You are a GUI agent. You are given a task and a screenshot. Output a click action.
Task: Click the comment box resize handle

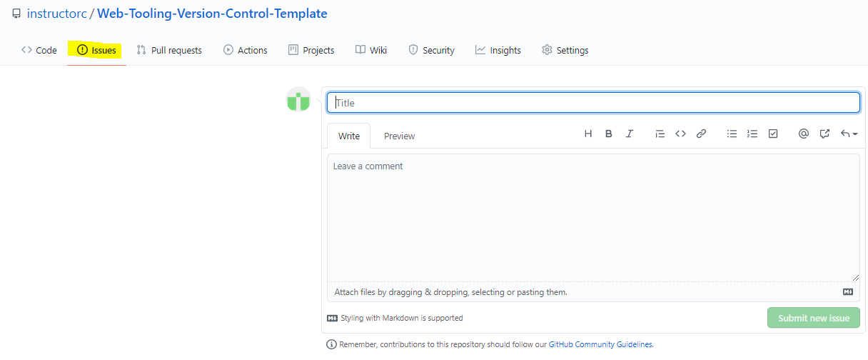tap(854, 276)
